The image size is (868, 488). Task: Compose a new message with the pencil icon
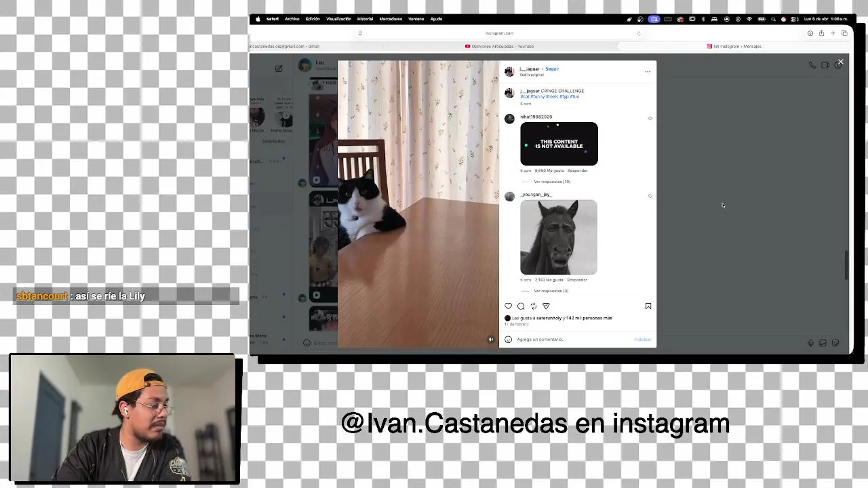(x=279, y=68)
